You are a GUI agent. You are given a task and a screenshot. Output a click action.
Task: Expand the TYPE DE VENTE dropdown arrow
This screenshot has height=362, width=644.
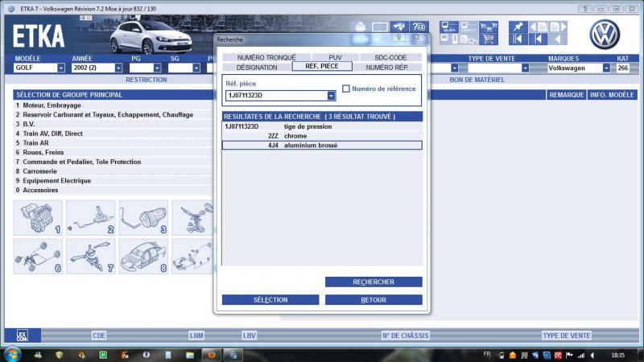point(525,68)
